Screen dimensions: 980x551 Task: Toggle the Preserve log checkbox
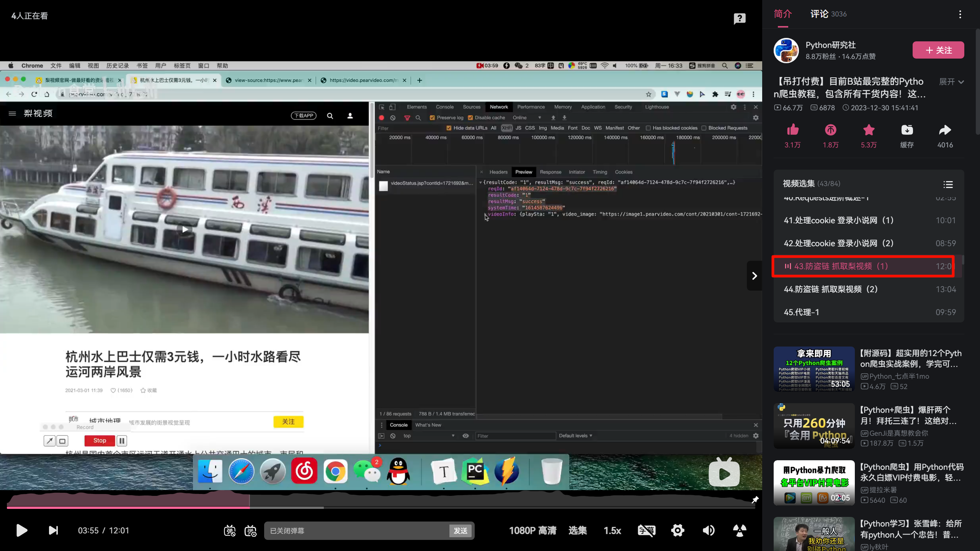(432, 118)
